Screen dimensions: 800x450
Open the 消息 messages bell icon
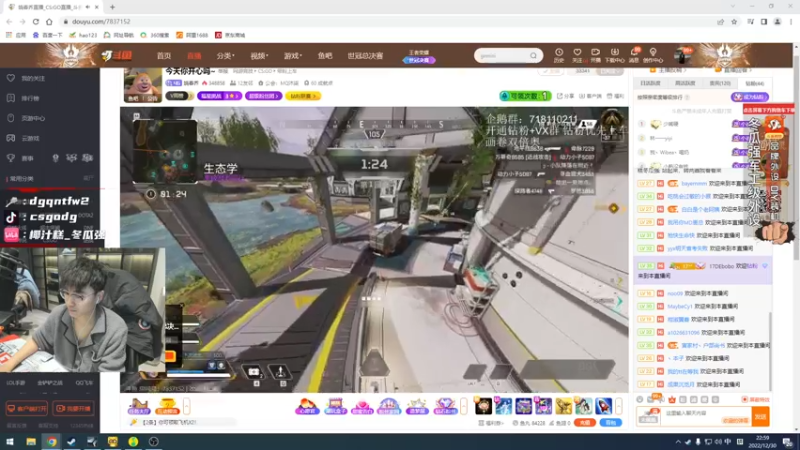coord(634,55)
